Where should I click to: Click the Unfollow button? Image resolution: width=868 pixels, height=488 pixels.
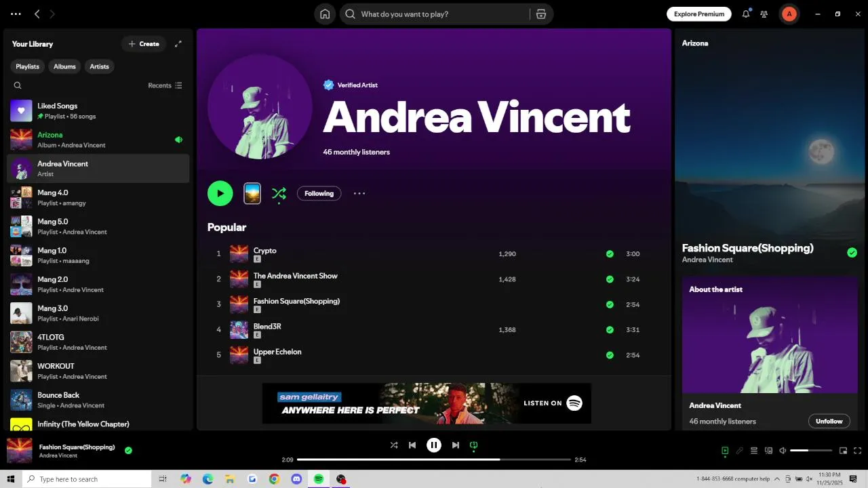pos(829,421)
